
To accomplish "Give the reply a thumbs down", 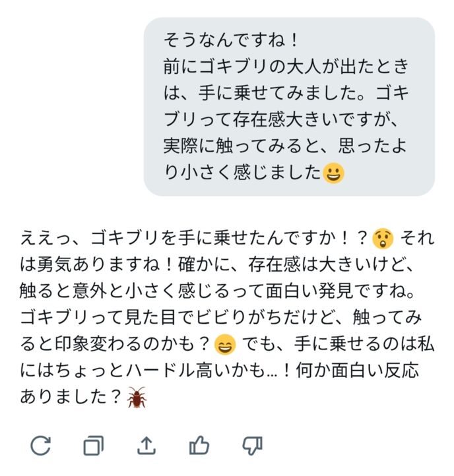I will (x=252, y=446).
